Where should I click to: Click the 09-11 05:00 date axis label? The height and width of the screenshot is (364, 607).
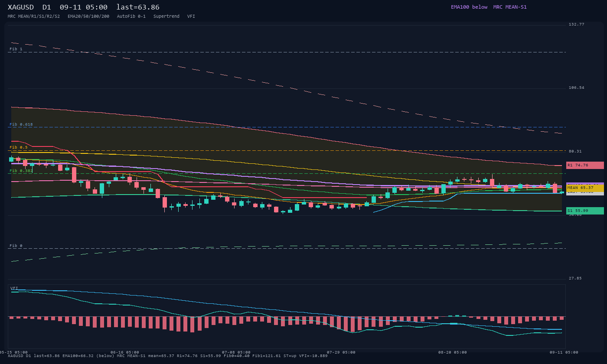[564, 352]
